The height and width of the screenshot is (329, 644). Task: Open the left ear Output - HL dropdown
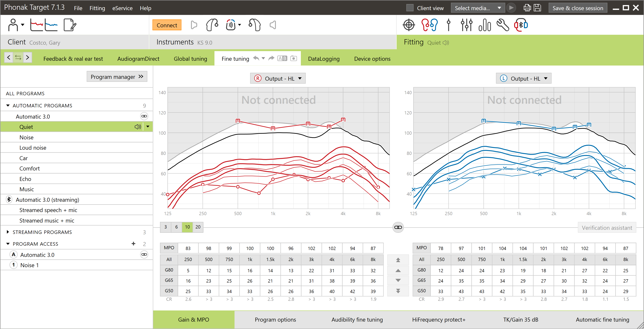coord(524,78)
